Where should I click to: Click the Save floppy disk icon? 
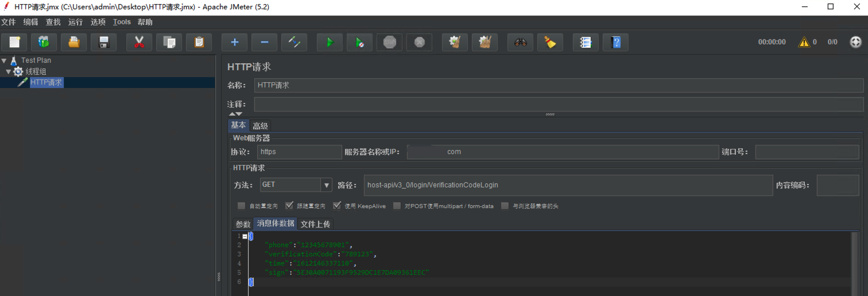click(x=104, y=43)
